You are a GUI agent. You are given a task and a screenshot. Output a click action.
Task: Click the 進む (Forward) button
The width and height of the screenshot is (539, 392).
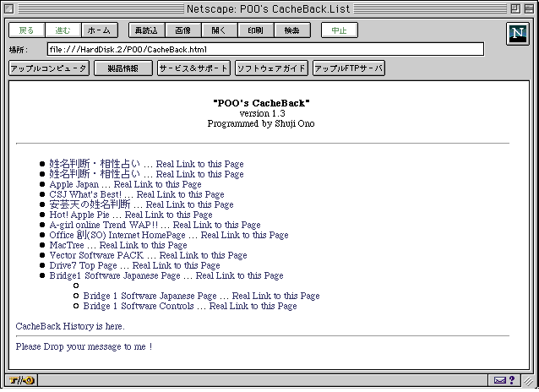tap(63, 30)
